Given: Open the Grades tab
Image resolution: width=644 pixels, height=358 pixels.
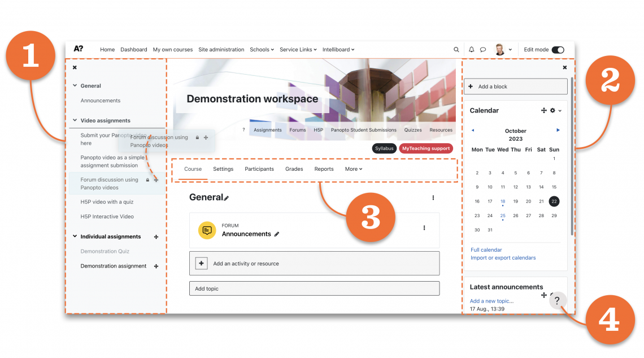Looking at the screenshot, I should (x=294, y=169).
